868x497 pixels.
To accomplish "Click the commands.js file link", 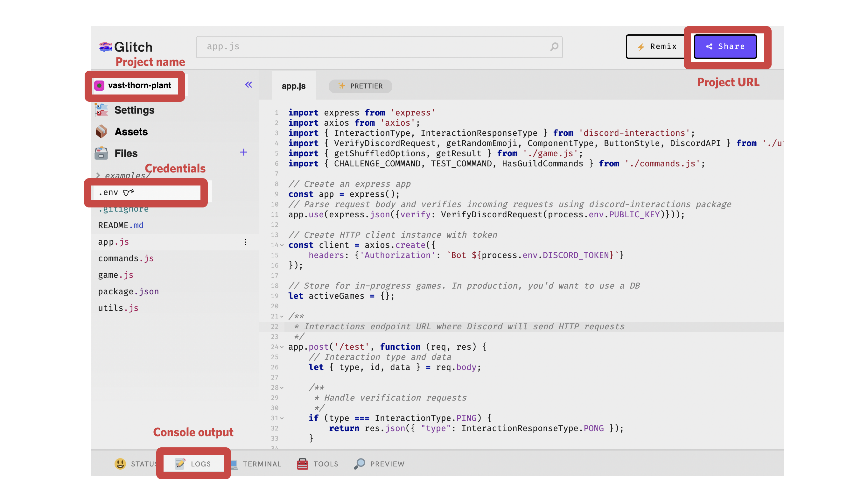I will (127, 259).
